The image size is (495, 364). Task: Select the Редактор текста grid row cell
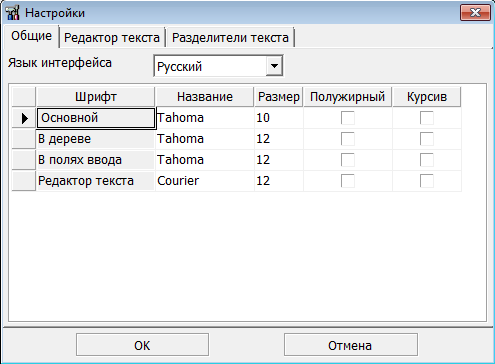(96, 181)
